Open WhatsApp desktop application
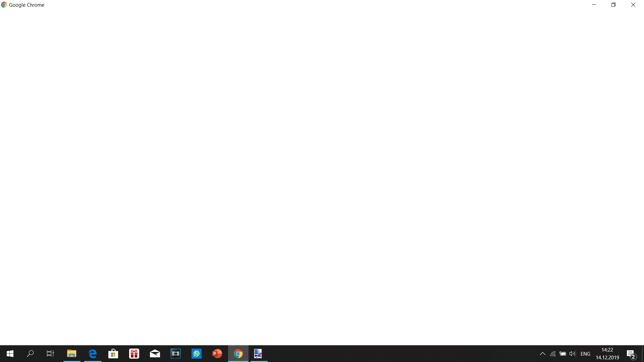The height and width of the screenshot is (362, 644). pos(196,354)
